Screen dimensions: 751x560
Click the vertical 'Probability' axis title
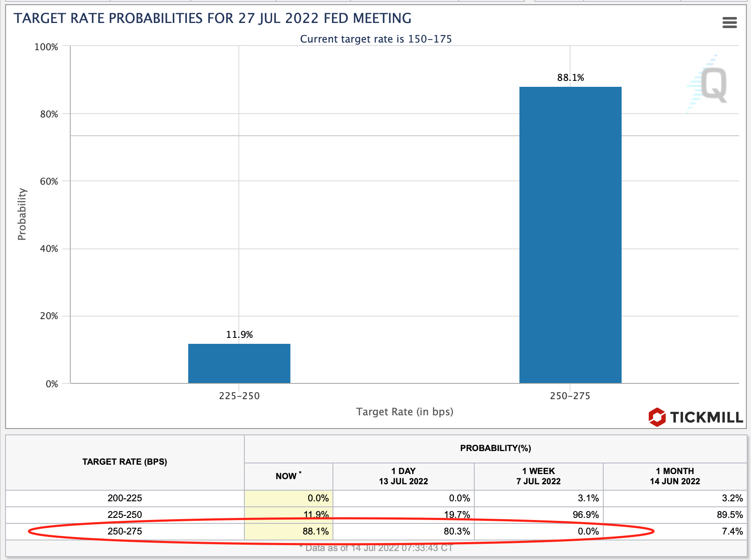click(22, 214)
